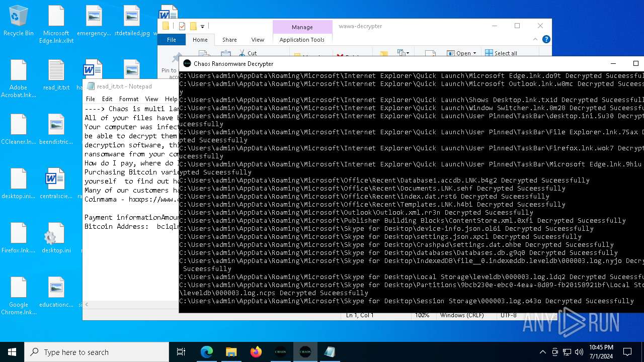Click console line containing index.dat.rst6
Screen dimensions: 644x362
click(x=364, y=196)
